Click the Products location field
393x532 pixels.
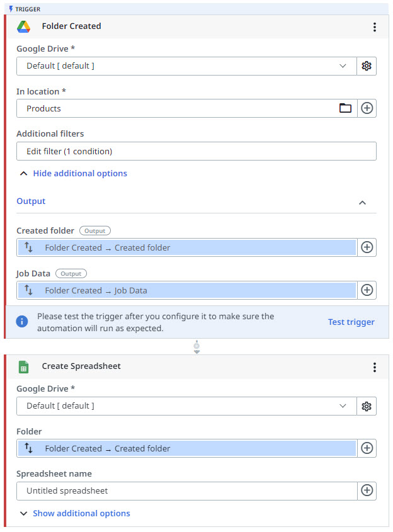(x=176, y=108)
